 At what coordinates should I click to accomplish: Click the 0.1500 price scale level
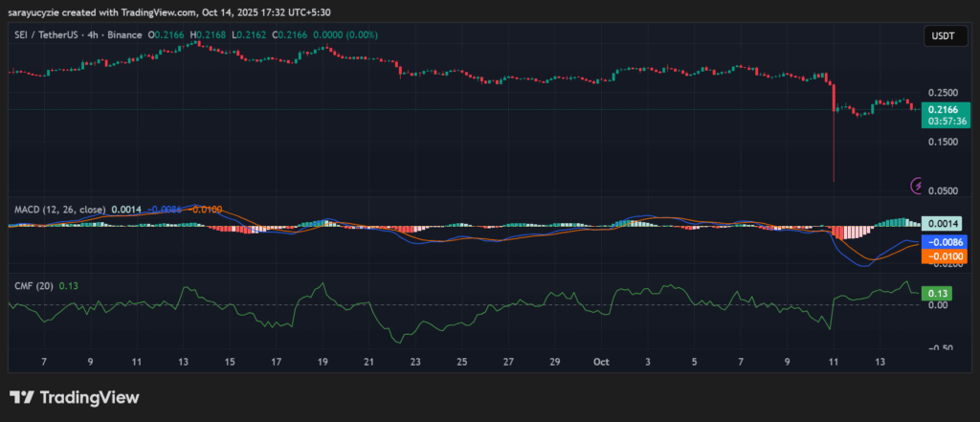[943, 142]
